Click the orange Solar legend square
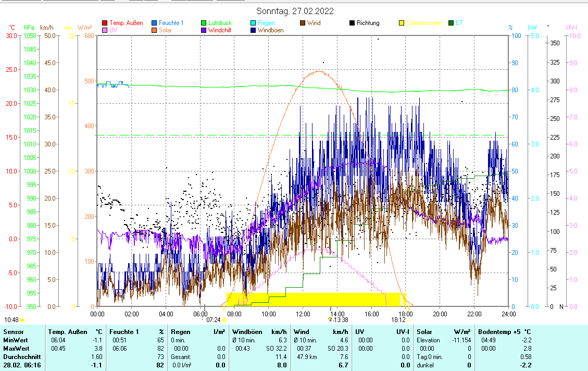This screenshot has width=588, height=371. click(x=154, y=30)
